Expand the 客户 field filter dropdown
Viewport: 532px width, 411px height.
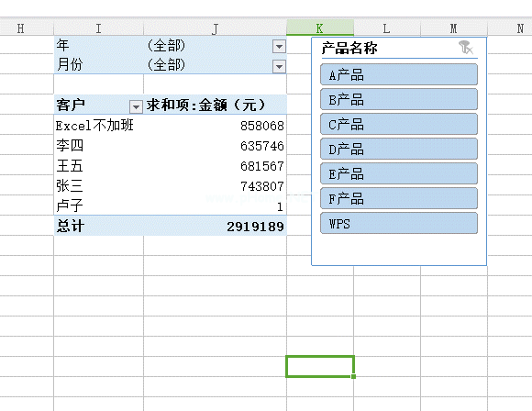click(x=136, y=107)
